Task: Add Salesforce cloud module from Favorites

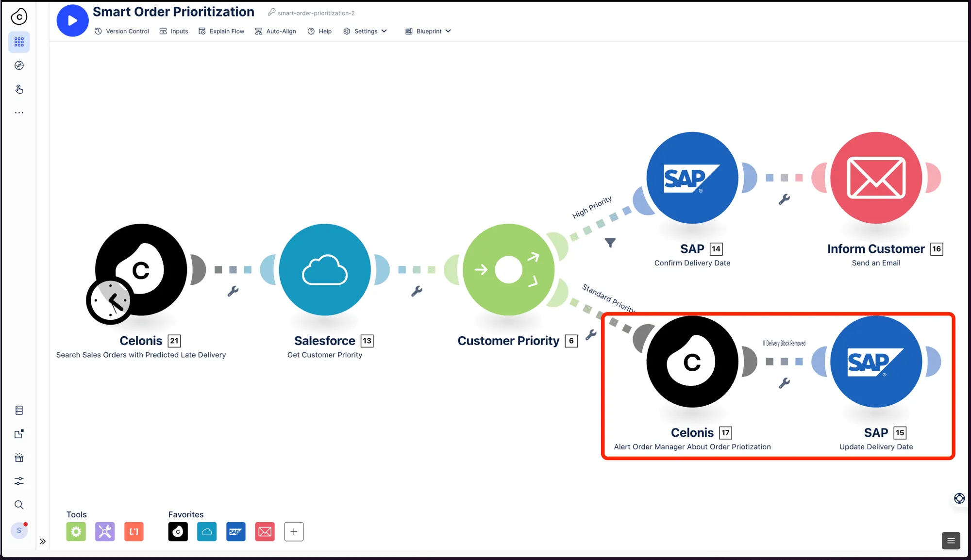Action: tap(207, 532)
